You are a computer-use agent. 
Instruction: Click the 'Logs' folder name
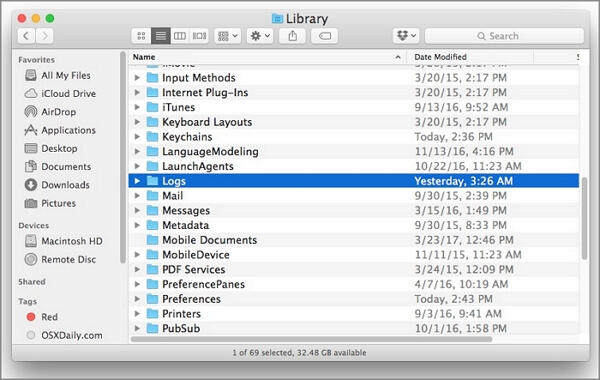(x=174, y=181)
